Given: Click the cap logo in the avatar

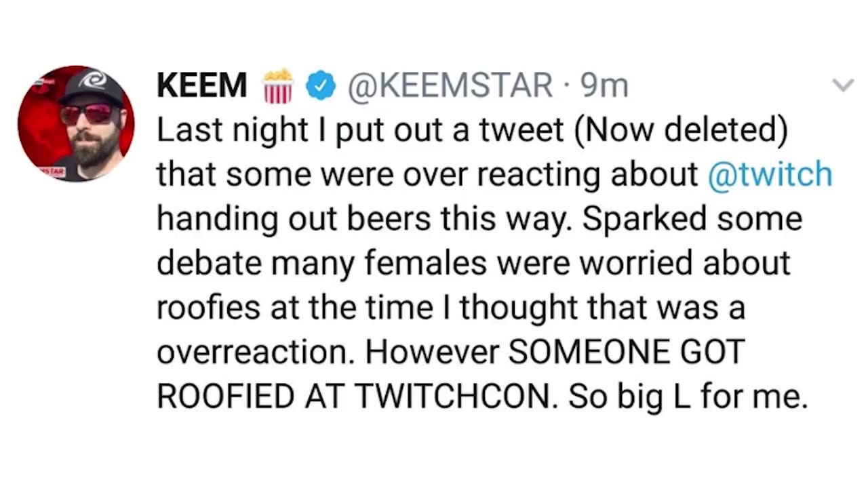Looking at the screenshot, I should coord(93,80).
